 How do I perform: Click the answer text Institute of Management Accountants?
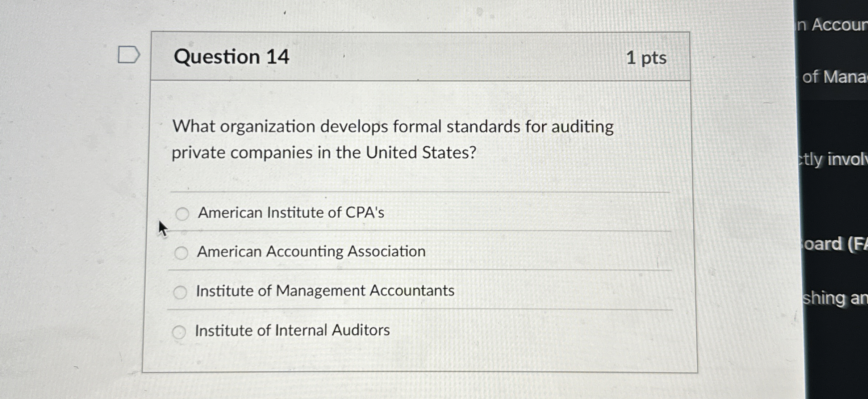[x=324, y=290]
